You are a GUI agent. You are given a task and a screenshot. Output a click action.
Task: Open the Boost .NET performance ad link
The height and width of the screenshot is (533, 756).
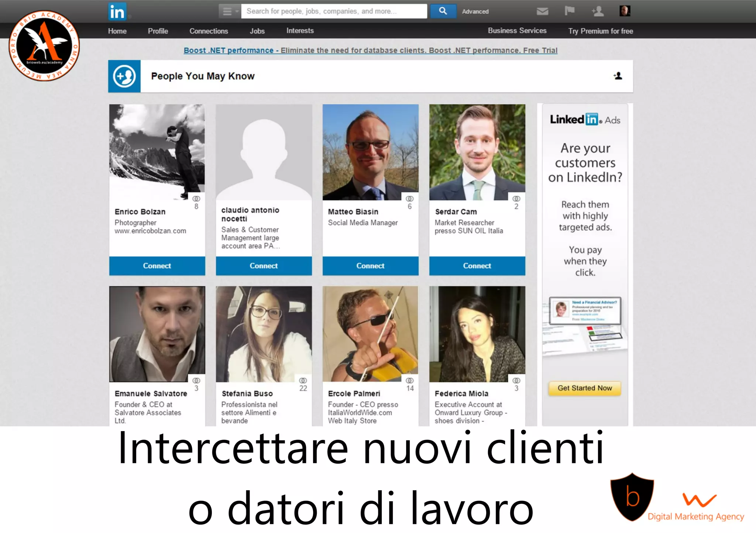(370, 50)
